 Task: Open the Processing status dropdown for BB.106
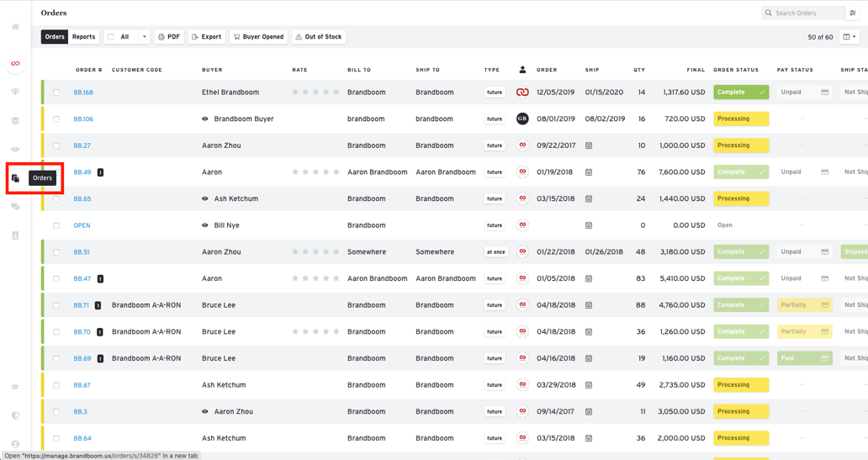click(x=740, y=119)
